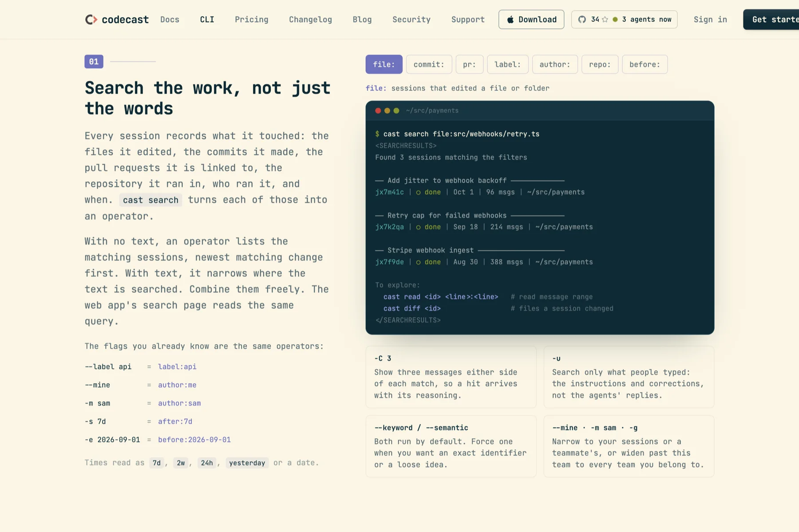
Task: Click session id jx7f9de
Action: 389,262
